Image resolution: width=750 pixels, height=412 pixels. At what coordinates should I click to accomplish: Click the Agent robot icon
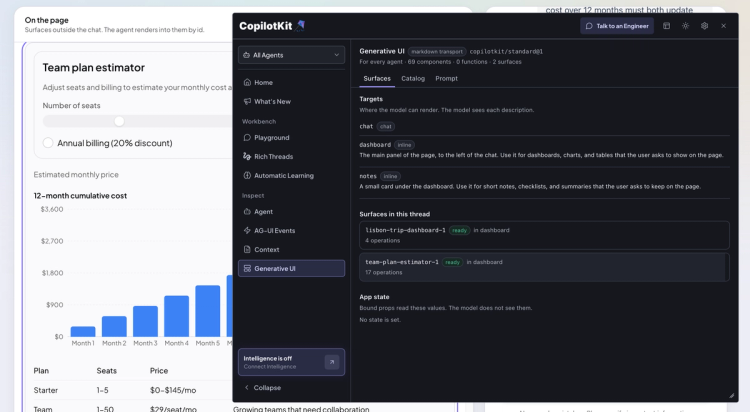247,212
